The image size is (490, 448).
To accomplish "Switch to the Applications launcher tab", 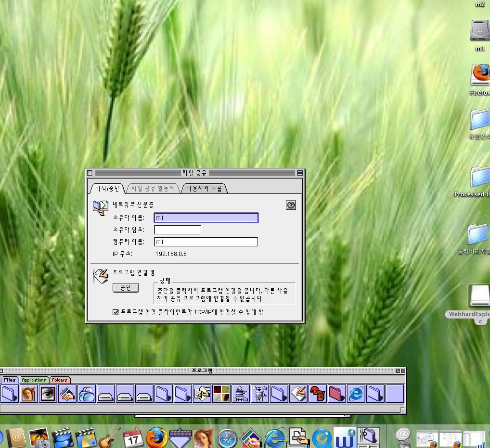I will coord(34,380).
